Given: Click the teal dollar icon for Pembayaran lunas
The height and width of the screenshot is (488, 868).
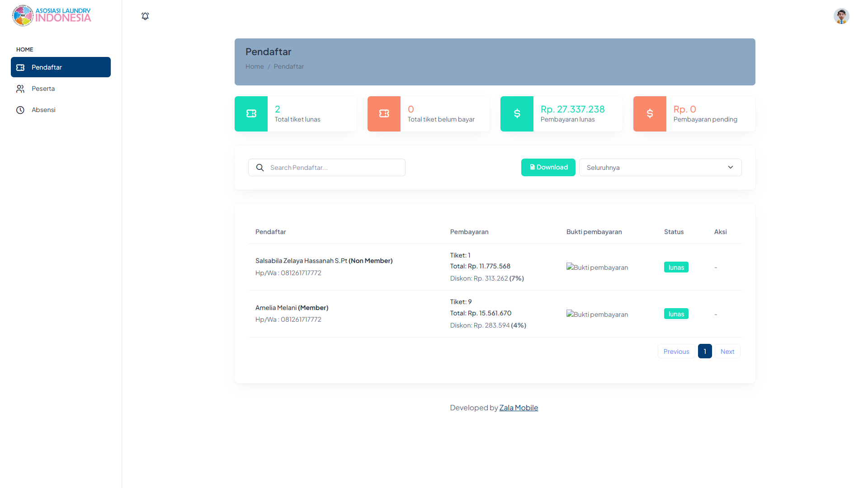Looking at the screenshot, I should pyautogui.click(x=517, y=114).
